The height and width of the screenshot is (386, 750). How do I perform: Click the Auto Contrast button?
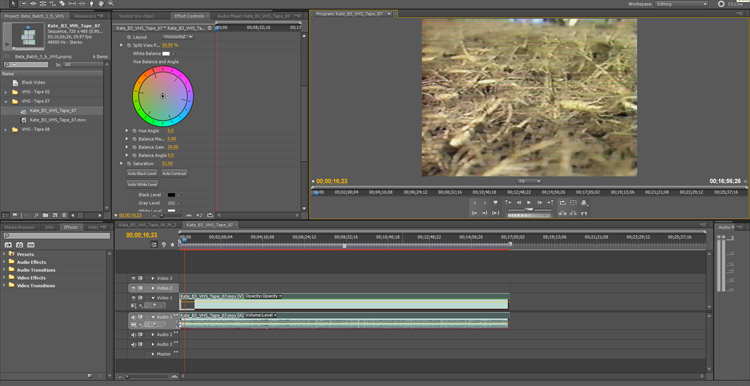[x=175, y=173]
